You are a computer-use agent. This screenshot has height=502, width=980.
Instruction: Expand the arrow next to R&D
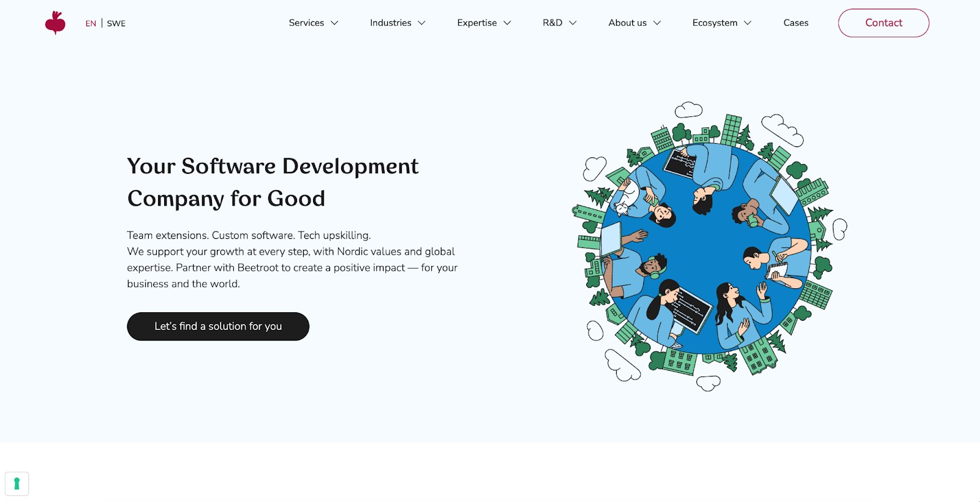(573, 23)
